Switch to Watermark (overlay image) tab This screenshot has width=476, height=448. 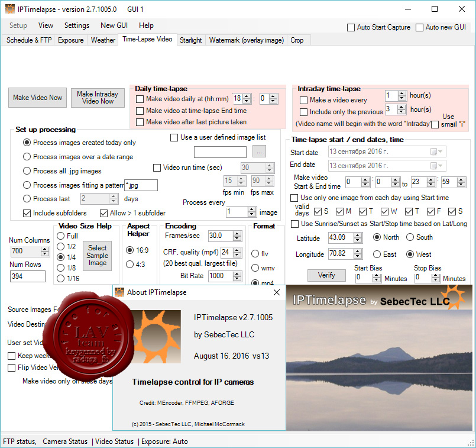(246, 40)
